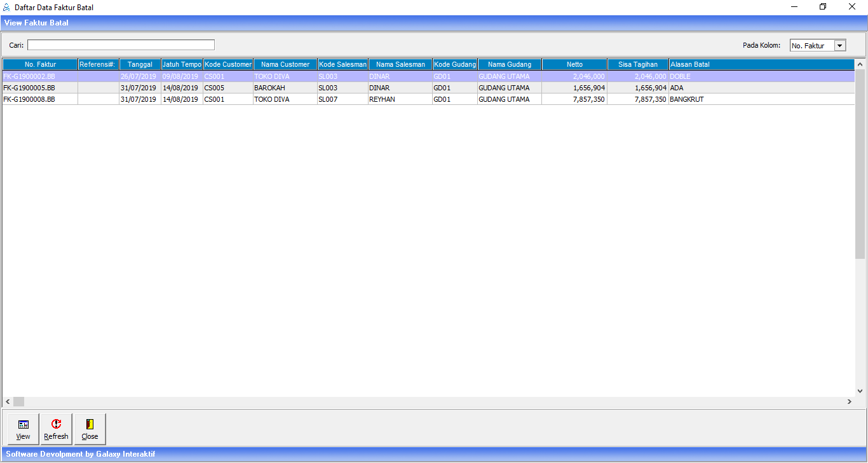The height and width of the screenshot is (463, 868).
Task: Click the horizontal scrollbar left arrow
Action: [8, 402]
